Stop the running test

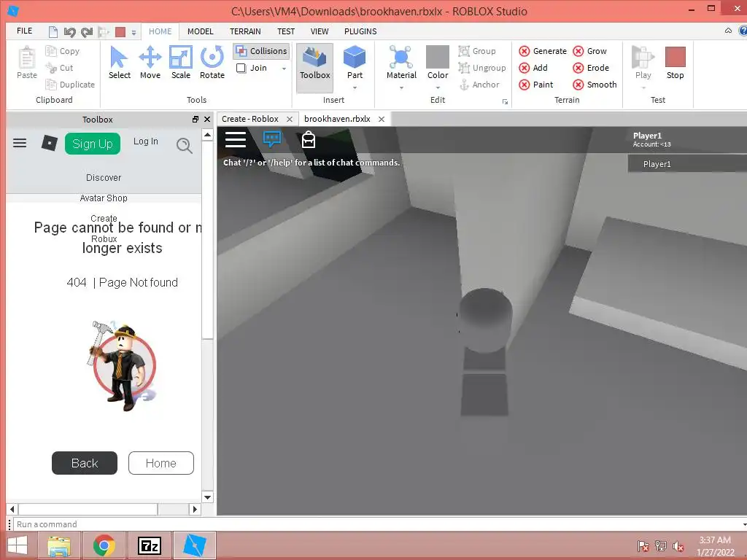pyautogui.click(x=675, y=63)
